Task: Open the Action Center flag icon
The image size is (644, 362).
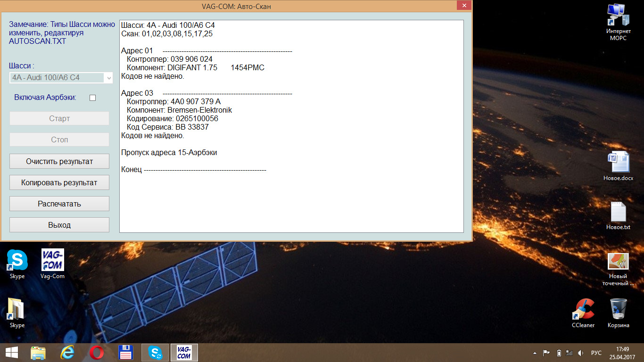Action: [x=546, y=353]
